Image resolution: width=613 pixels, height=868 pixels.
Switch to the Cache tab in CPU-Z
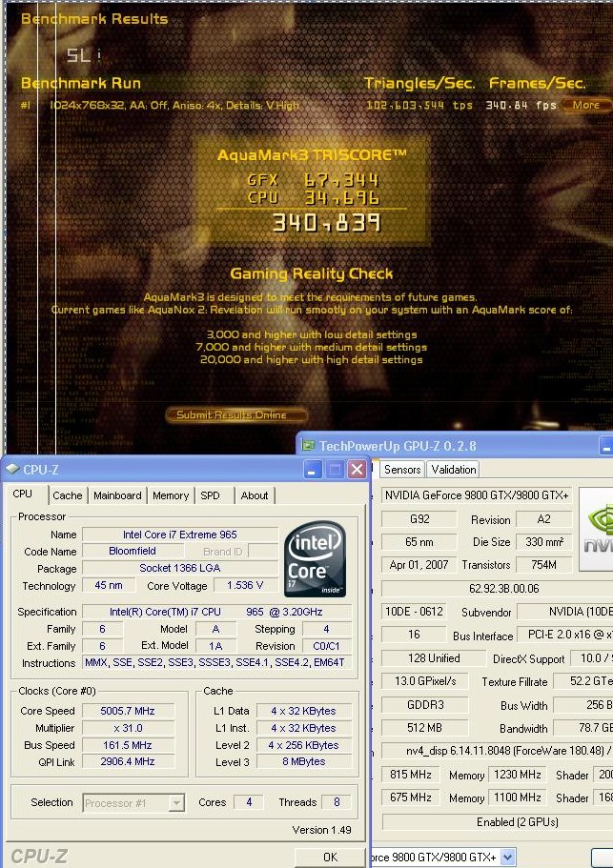click(68, 495)
